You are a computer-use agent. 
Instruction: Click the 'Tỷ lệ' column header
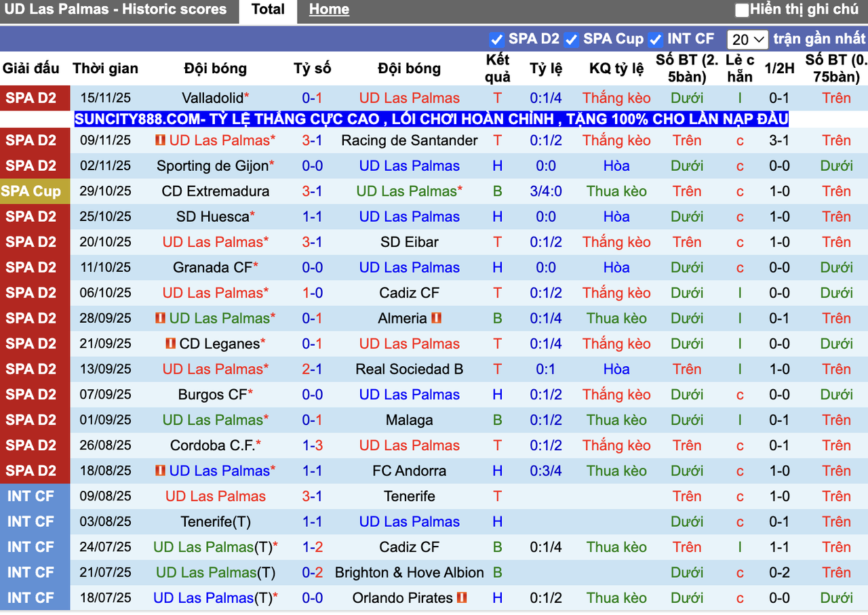pos(546,68)
